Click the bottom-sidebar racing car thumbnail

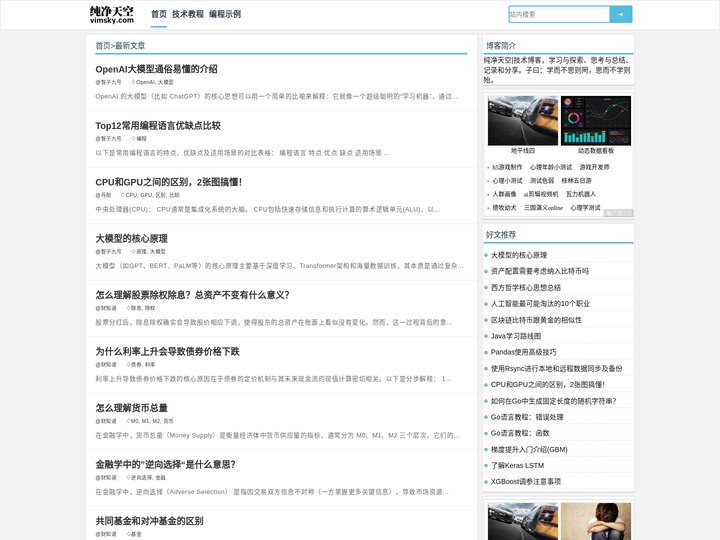click(x=523, y=522)
